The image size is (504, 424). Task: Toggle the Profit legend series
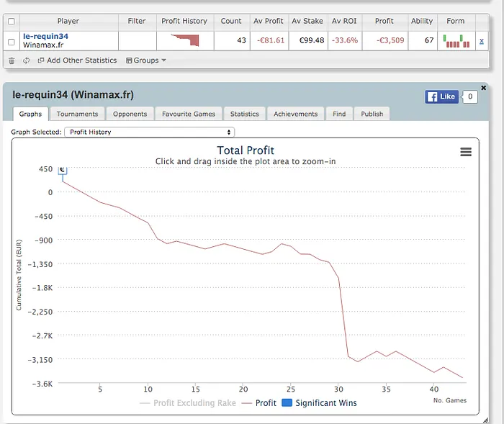259,403
